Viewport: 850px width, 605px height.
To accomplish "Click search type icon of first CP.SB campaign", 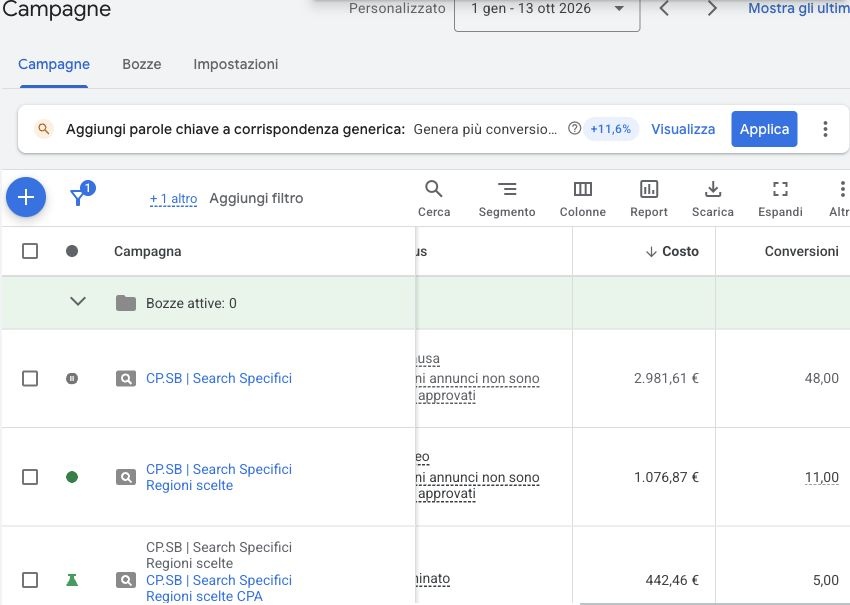I will point(126,378).
